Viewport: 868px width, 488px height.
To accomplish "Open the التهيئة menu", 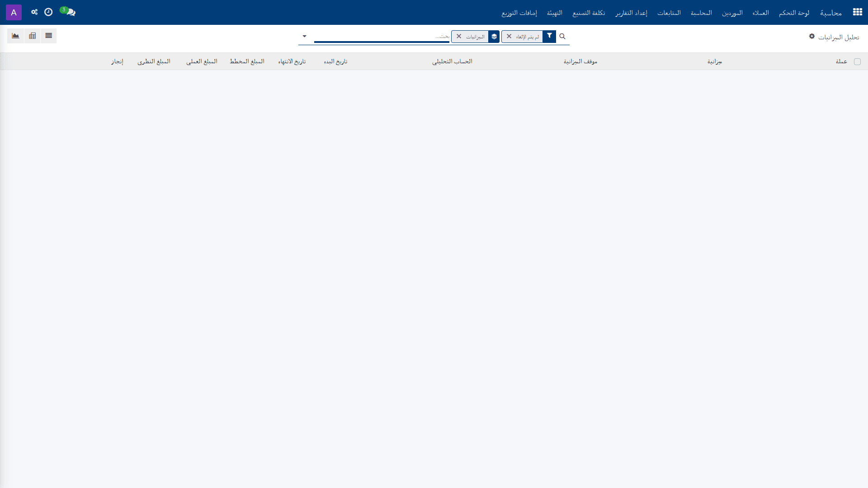I will pyautogui.click(x=555, y=13).
